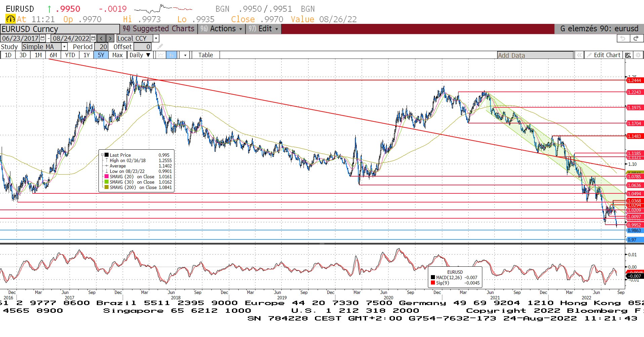Image resolution: width=644 pixels, height=337 pixels.
Task: Click the Add Data input box
Action: [535, 55]
